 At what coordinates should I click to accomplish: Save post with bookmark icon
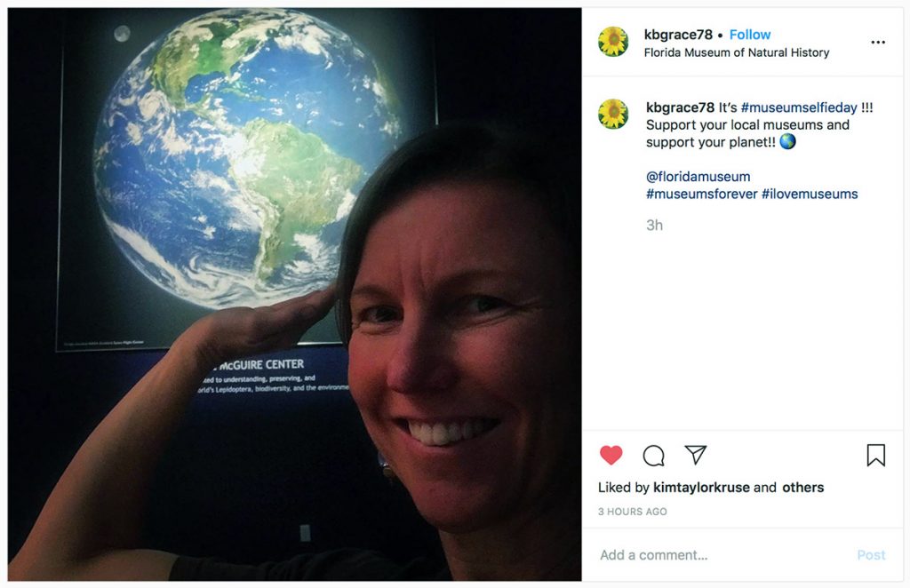[x=875, y=455]
